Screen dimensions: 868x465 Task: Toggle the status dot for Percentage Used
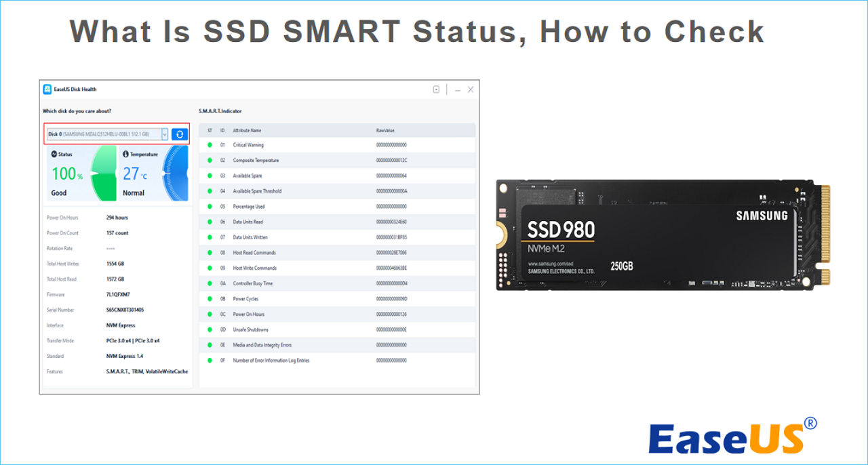point(209,206)
